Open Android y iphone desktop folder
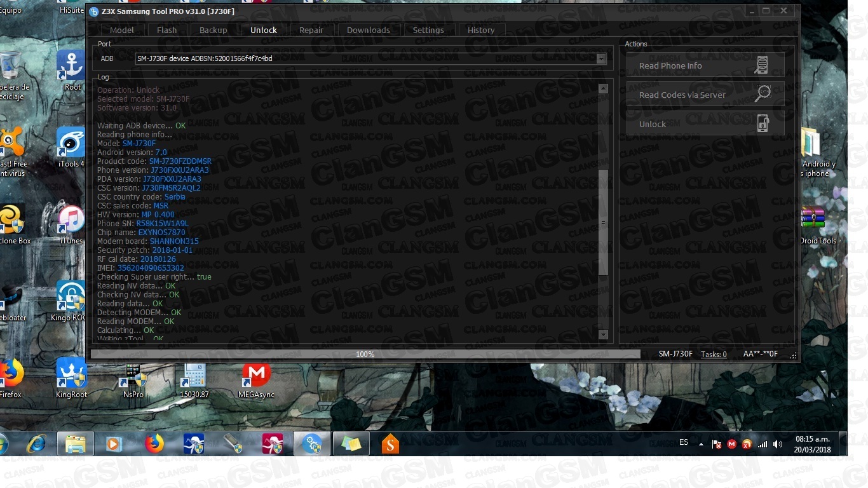The height and width of the screenshot is (488, 868). (817, 151)
